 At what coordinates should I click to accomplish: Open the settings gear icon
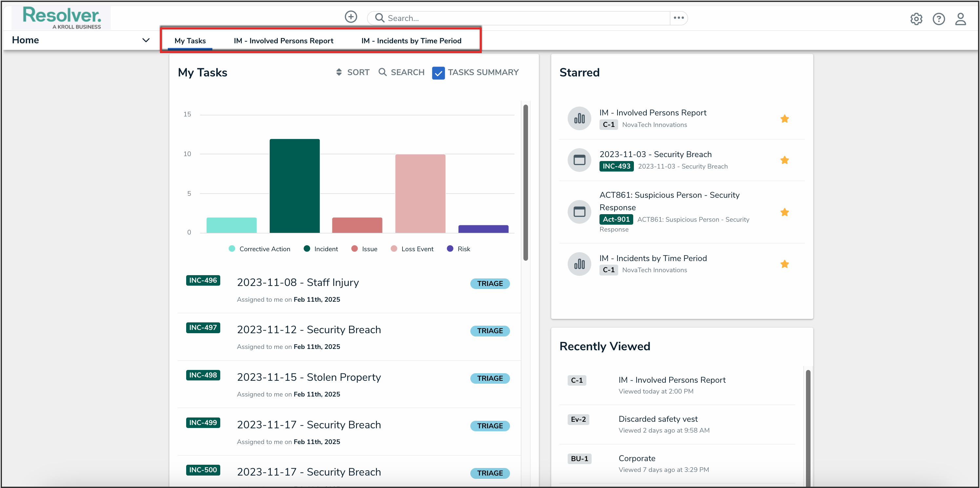(x=916, y=19)
